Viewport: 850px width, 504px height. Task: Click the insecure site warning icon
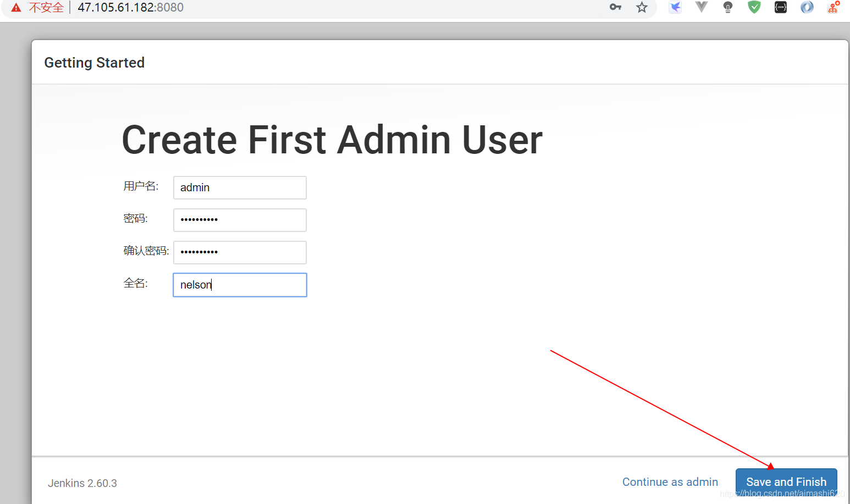pos(16,7)
